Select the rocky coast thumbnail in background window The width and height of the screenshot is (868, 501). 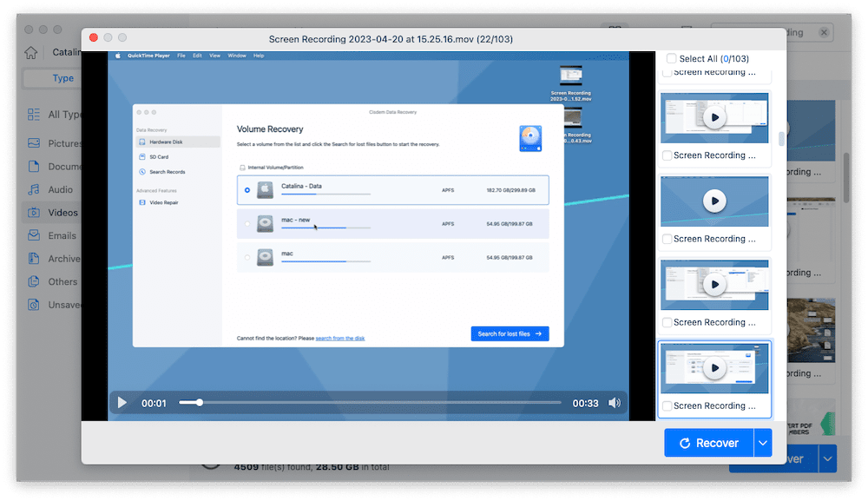pos(811,331)
